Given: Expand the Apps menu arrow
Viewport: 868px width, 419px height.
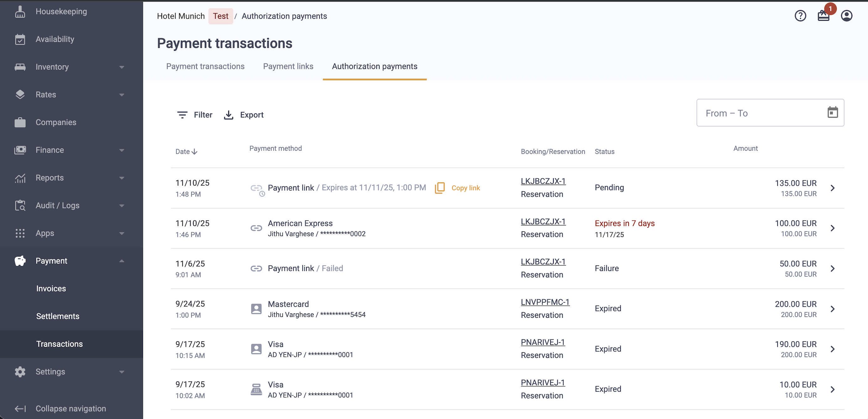Looking at the screenshot, I should point(122,233).
